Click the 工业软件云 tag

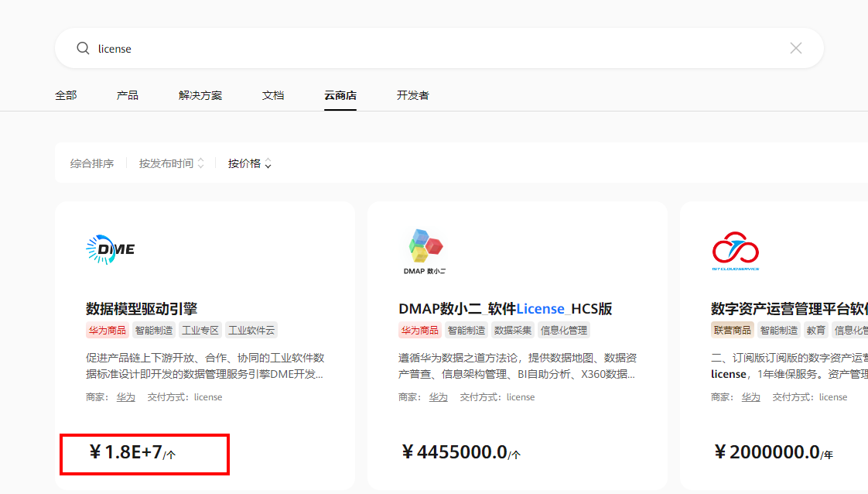tap(251, 330)
